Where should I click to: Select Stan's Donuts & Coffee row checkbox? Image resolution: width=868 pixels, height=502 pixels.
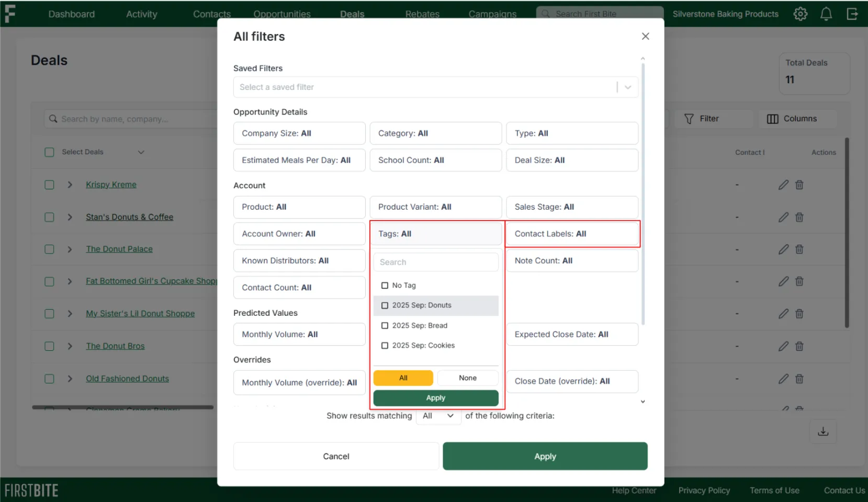tap(49, 217)
